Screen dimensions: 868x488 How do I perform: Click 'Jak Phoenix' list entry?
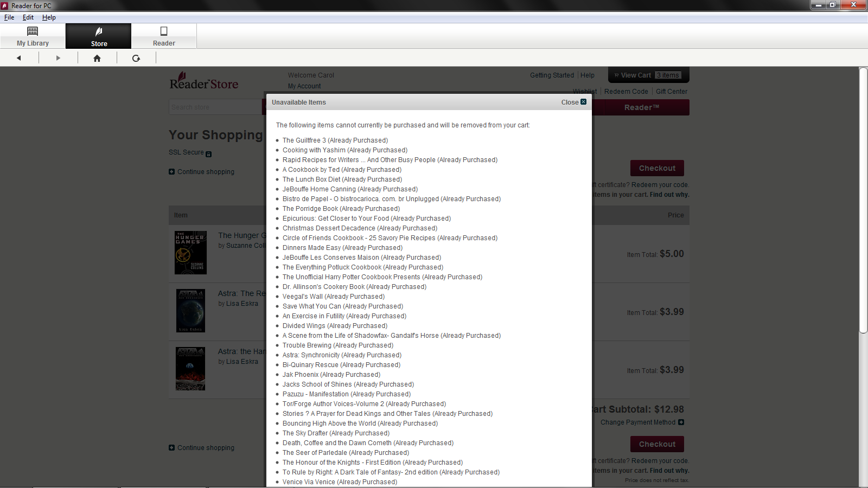click(331, 375)
